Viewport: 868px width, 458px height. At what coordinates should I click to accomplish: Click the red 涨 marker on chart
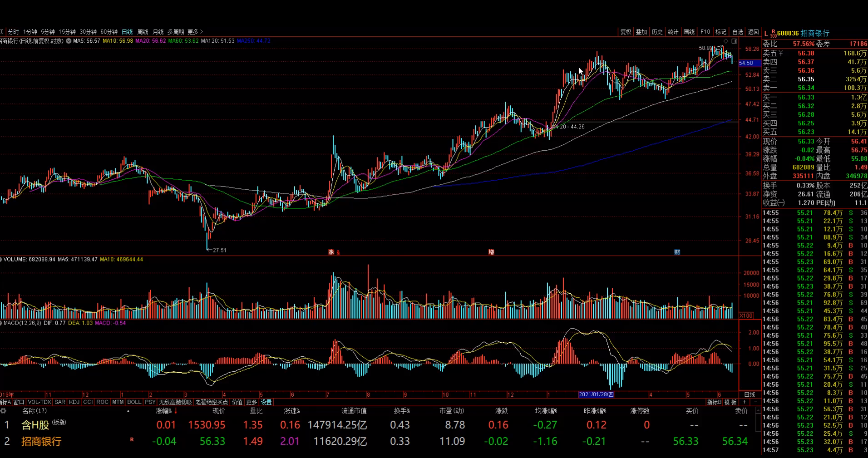pyautogui.click(x=331, y=252)
